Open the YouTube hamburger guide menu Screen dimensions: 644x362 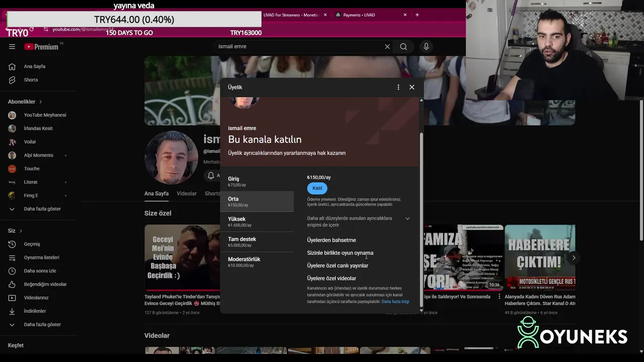click(x=12, y=47)
